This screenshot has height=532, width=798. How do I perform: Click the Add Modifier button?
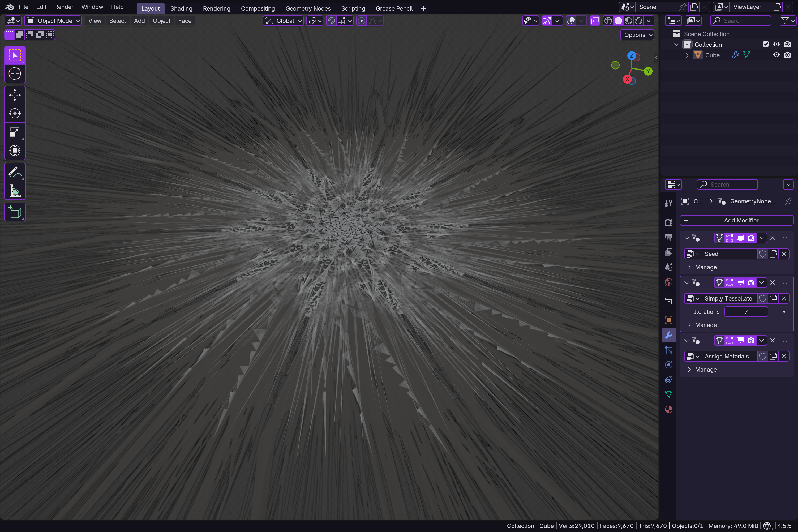point(736,221)
